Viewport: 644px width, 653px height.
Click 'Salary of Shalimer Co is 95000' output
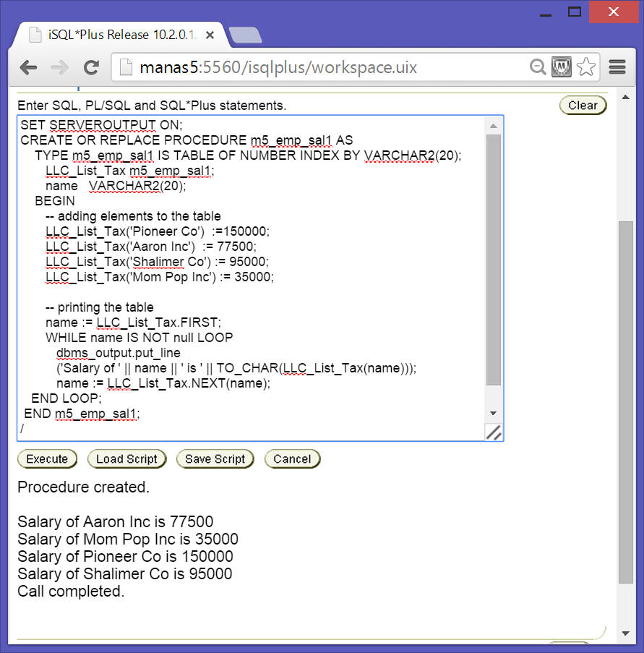(125, 574)
